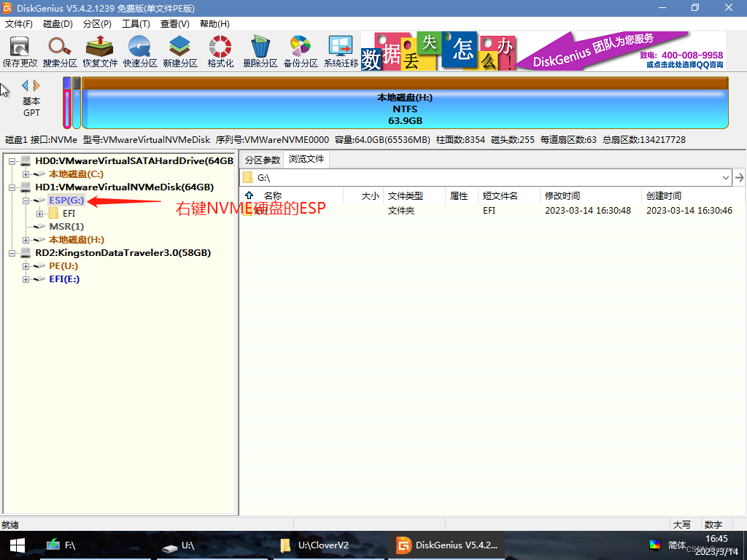
Task: Select 本地磁盘(H:) in the disk tree
Action: click(76, 239)
